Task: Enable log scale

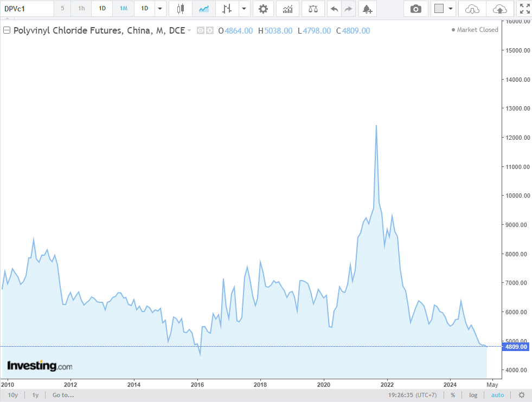Action: 473,395
